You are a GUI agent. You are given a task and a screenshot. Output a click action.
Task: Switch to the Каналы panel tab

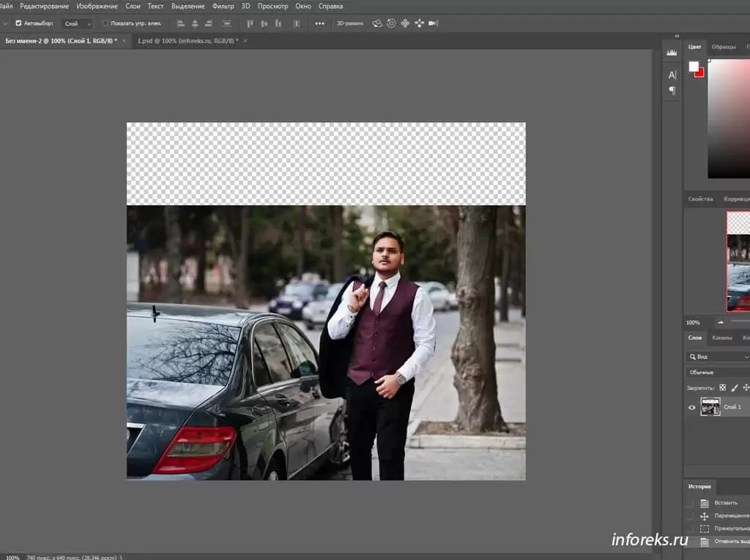point(721,337)
